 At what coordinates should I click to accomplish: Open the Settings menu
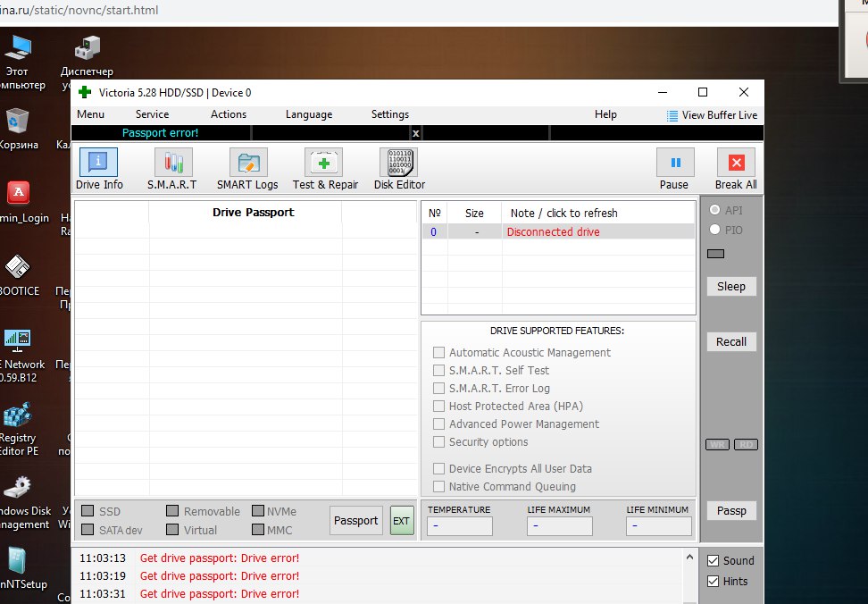(389, 114)
